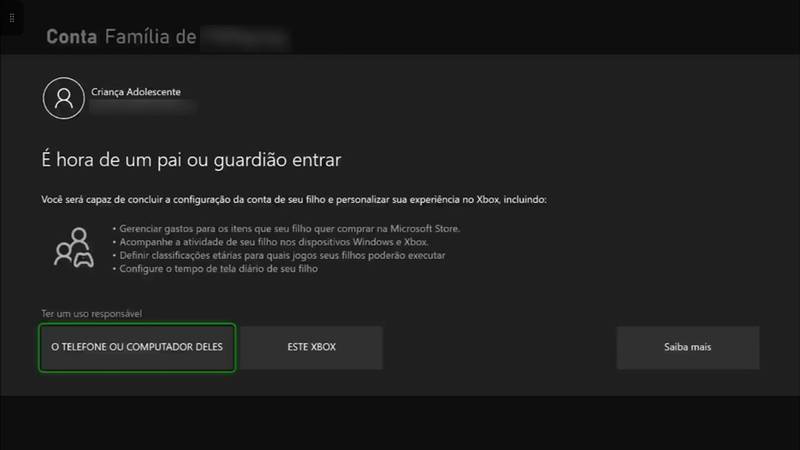Click the dotted grip icon in top corner
Viewport: 800px width, 450px height.
12,18
